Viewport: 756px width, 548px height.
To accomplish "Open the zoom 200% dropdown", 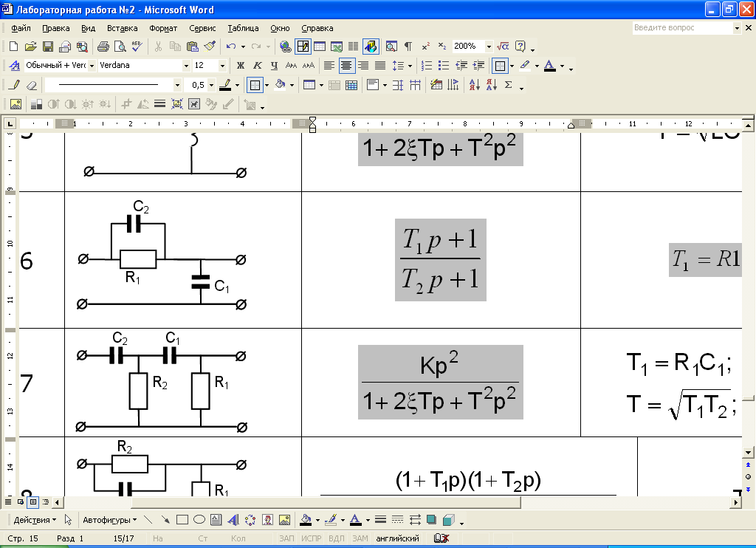I will point(489,47).
